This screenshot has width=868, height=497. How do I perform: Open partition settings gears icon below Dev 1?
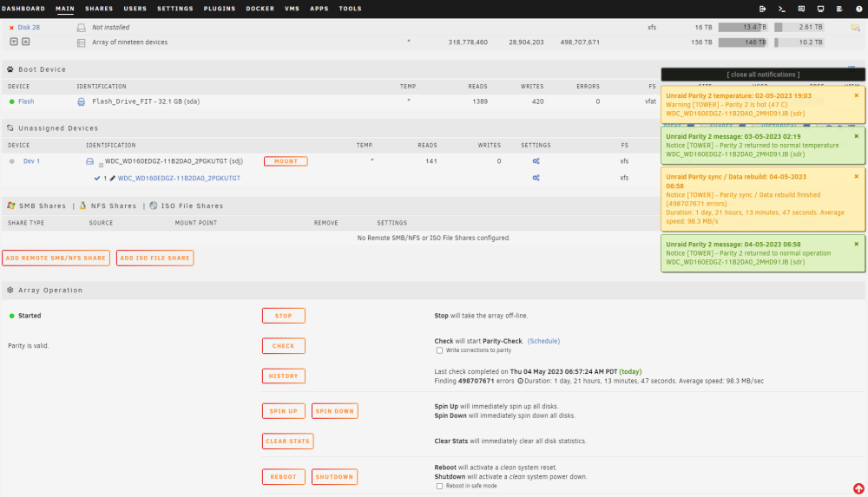(536, 178)
